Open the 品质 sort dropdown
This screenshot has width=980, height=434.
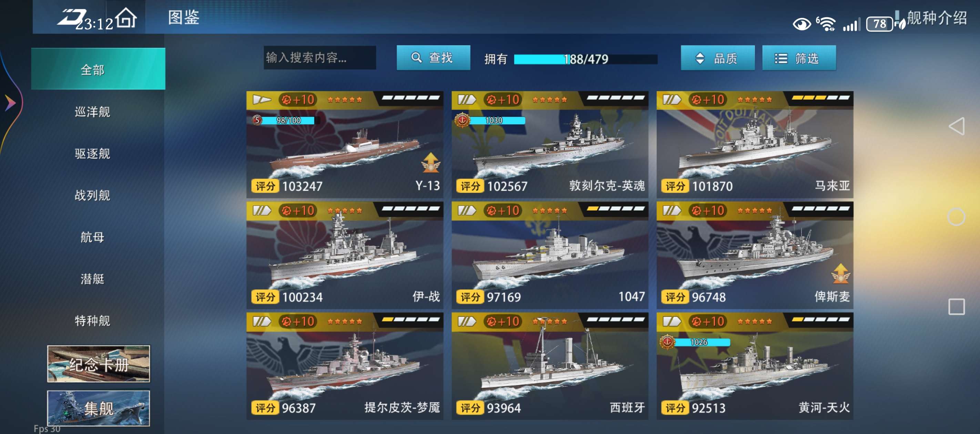coord(717,58)
